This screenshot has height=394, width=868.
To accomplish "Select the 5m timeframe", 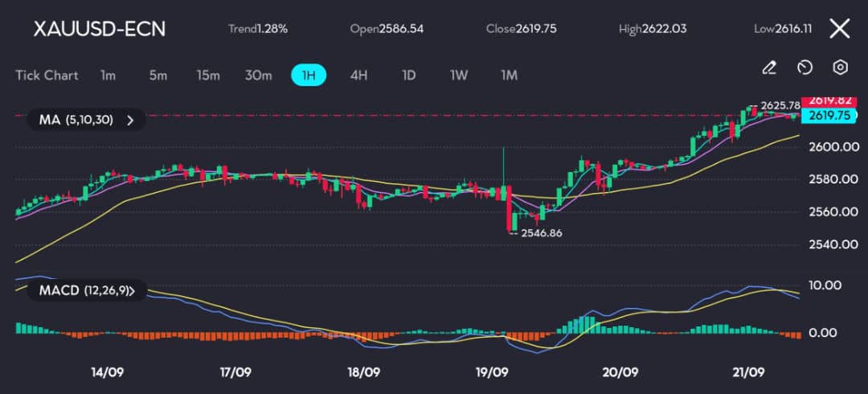I will click(158, 76).
